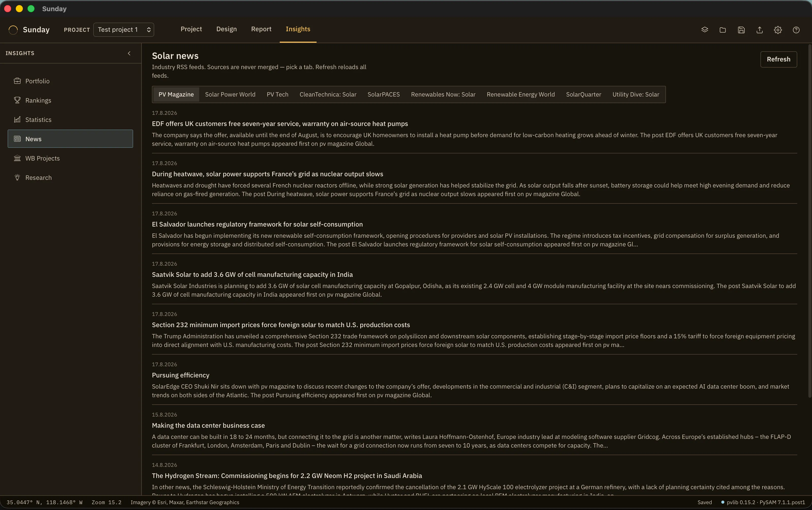The image size is (812, 510).
Task: Switch to CleanTechnica: Solar feed
Action: pos(328,94)
